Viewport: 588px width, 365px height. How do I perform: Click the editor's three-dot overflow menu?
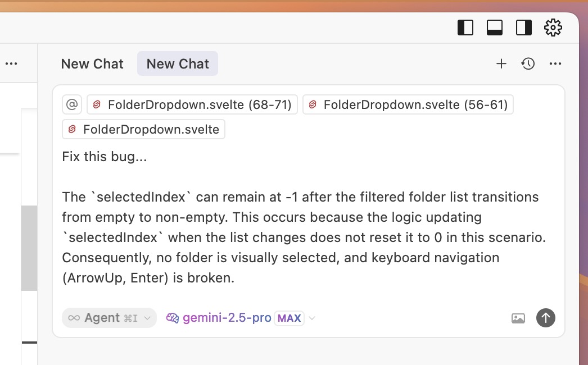pyautogui.click(x=11, y=64)
